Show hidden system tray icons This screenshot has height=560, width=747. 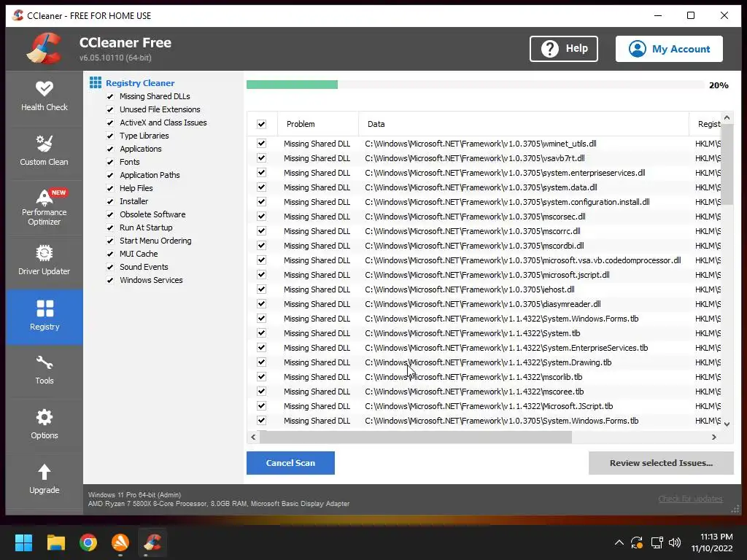619,542
